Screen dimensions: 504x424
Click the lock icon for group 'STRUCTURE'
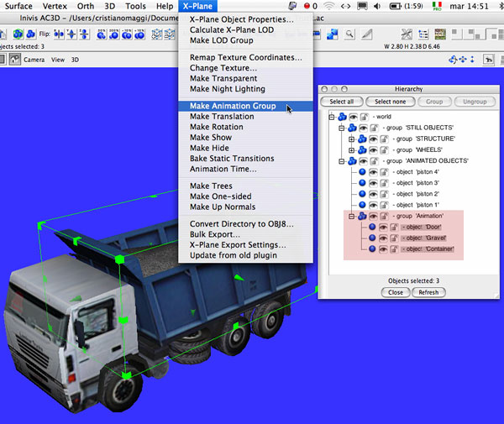(384, 139)
